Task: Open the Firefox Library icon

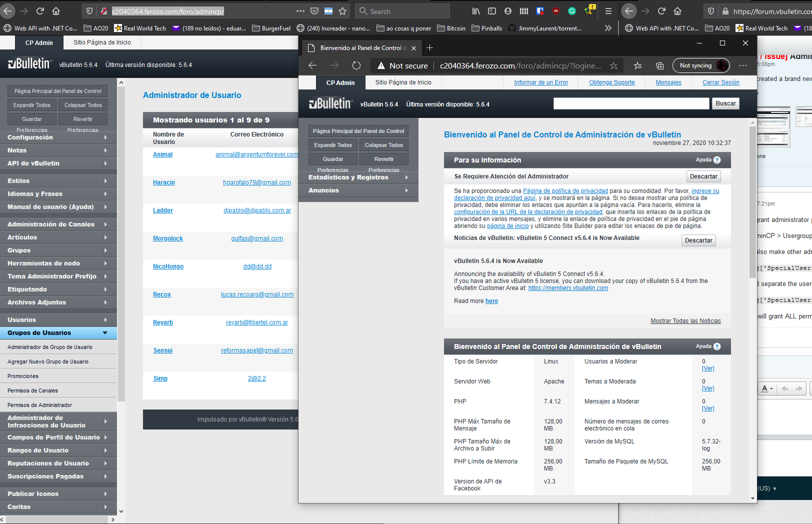Action: [476, 11]
